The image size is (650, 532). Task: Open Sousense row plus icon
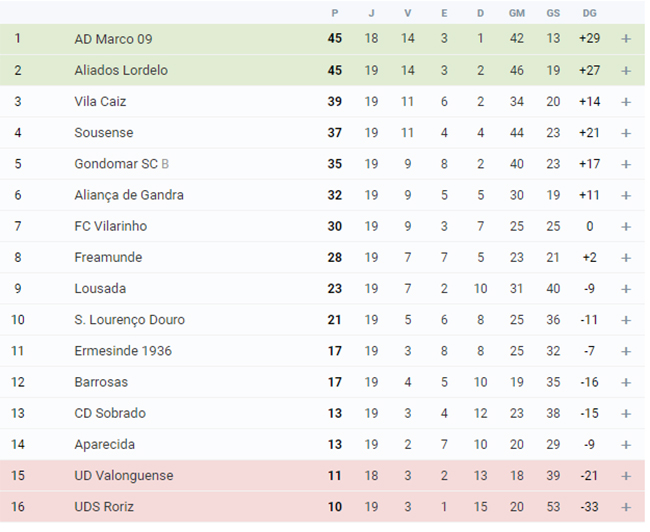point(626,133)
